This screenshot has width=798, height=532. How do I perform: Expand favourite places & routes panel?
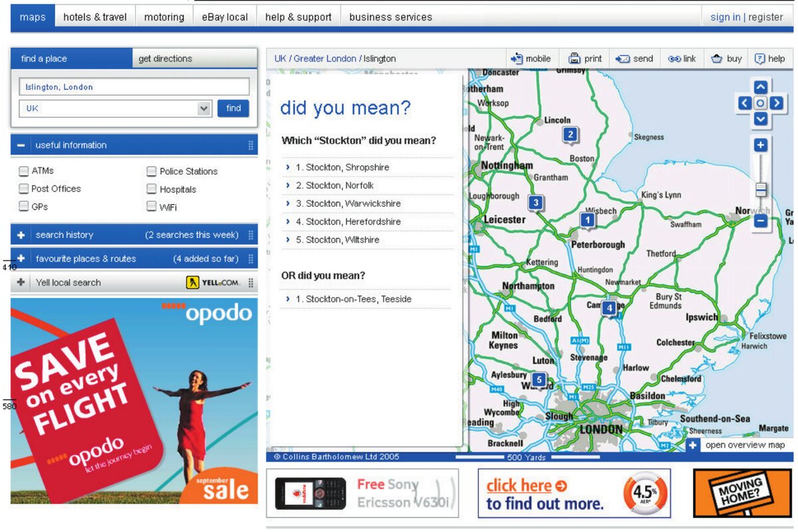(x=21, y=259)
